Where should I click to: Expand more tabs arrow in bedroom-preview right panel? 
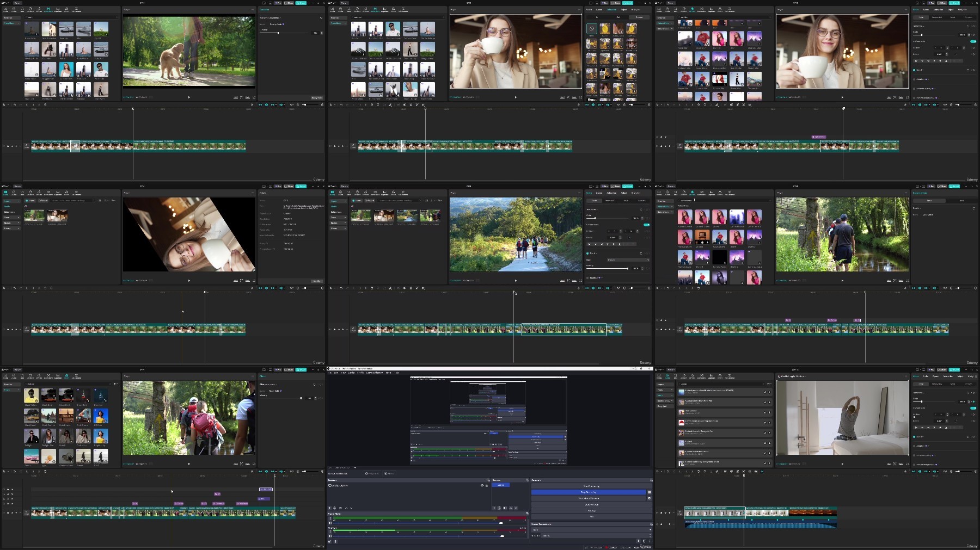[976, 376]
